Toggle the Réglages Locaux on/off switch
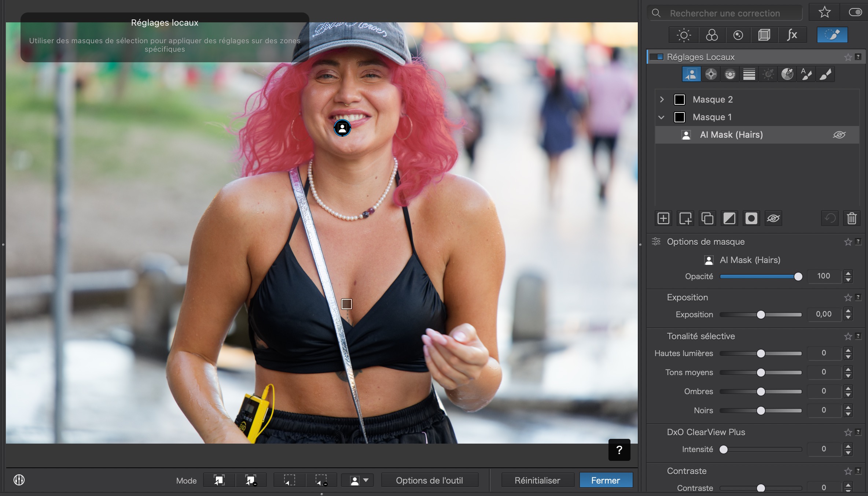Viewport: 868px width, 496px height. point(656,57)
